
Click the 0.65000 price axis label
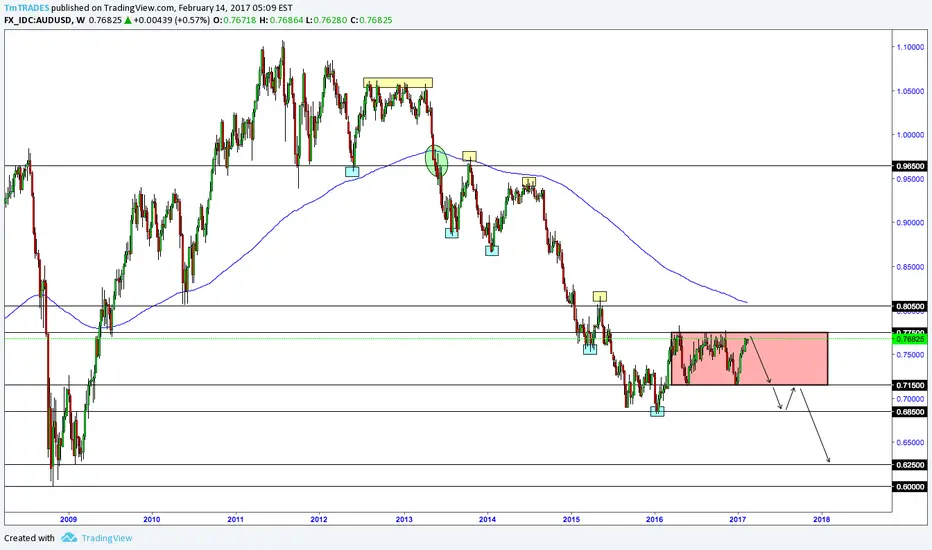click(911, 442)
